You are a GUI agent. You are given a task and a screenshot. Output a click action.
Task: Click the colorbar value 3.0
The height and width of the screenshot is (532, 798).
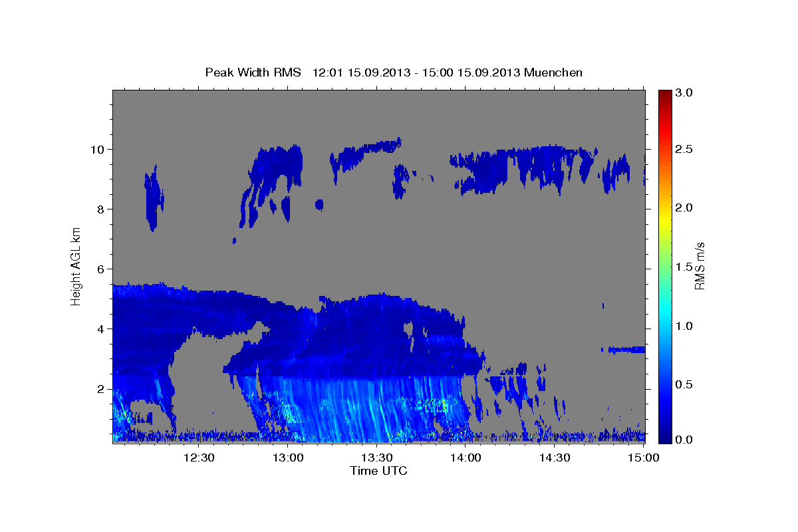point(684,93)
